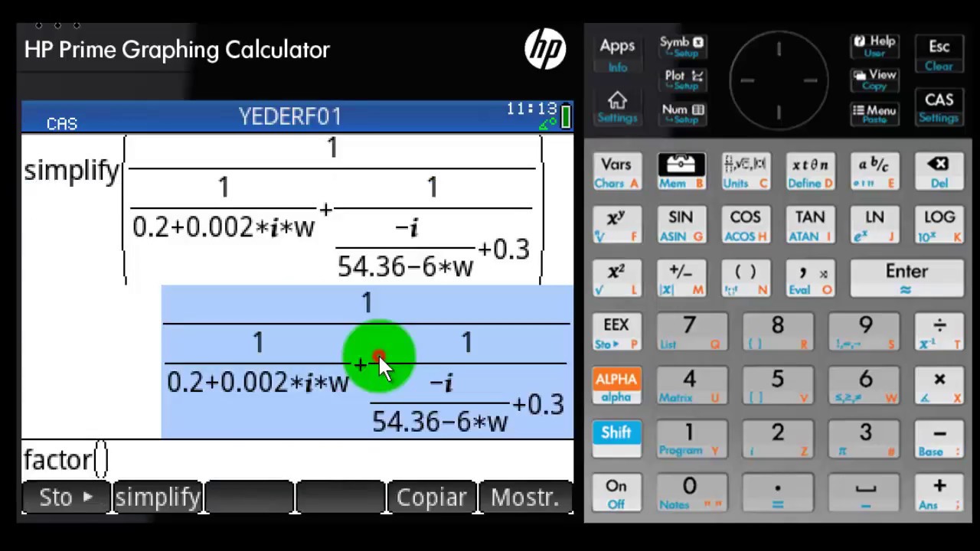Tap the TAN key
The image size is (980, 551).
[810, 226]
